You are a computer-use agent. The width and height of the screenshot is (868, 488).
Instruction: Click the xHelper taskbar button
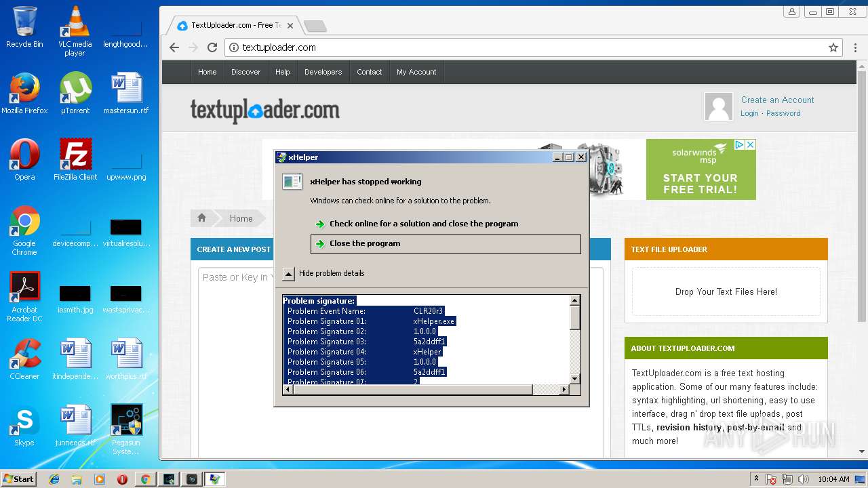(x=214, y=479)
